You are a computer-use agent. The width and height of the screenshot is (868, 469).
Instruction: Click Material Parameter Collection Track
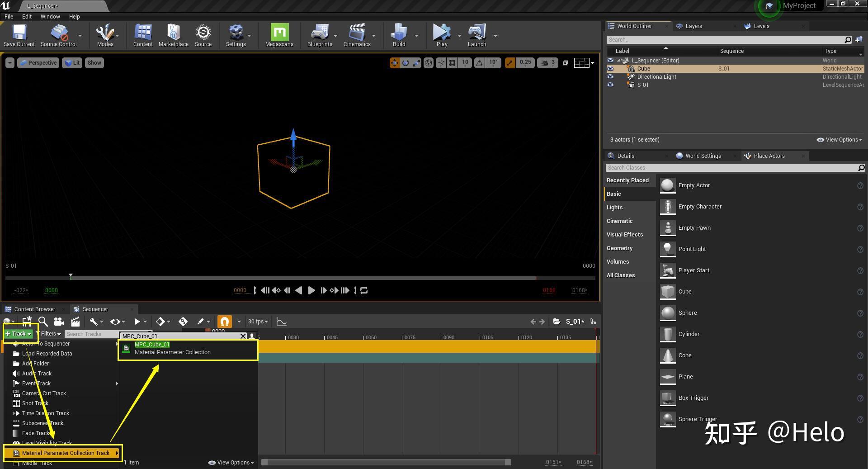coord(65,453)
